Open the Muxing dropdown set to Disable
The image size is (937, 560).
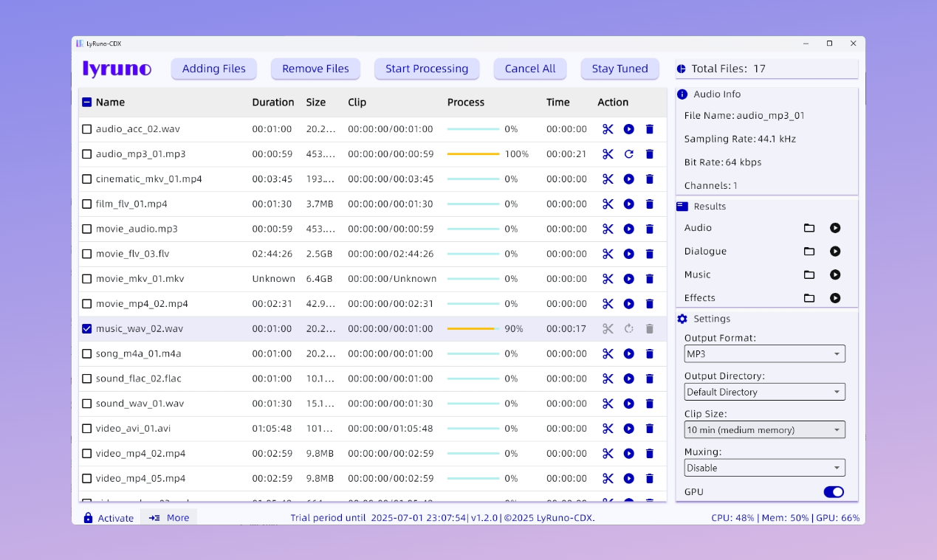(764, 468)
